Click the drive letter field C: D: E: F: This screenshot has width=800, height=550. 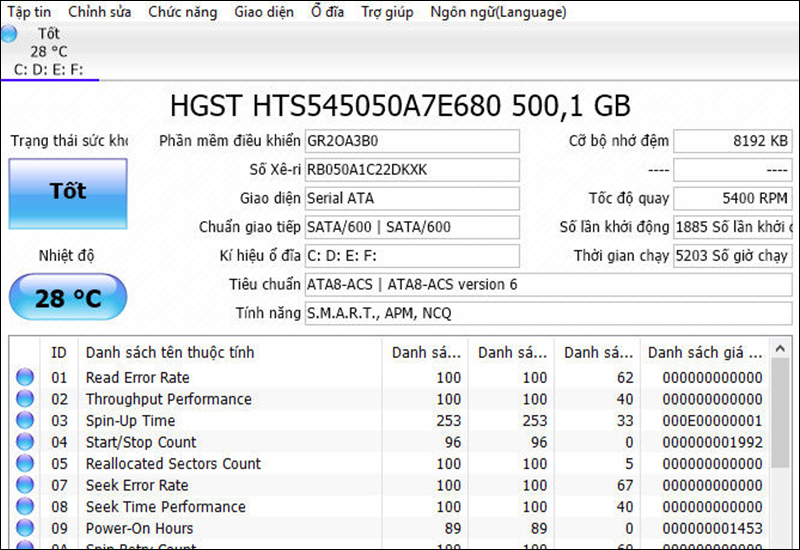pos(412,255)
